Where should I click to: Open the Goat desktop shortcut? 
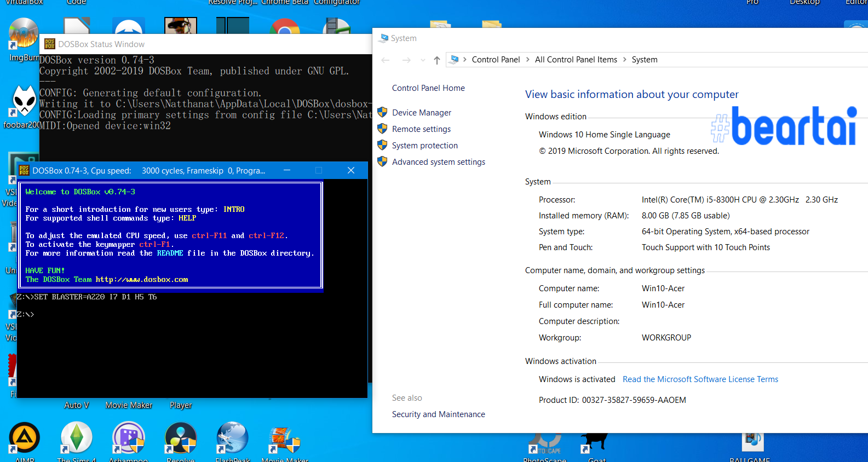pyautogui.click(x=595, y=442)
